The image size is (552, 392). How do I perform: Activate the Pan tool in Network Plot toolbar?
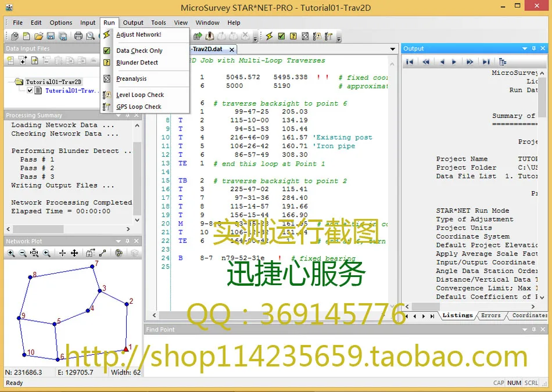pos(74,254)
